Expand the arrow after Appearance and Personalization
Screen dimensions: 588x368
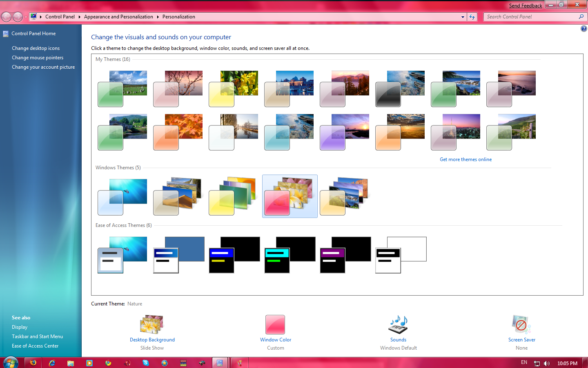[x=158, y=17]
